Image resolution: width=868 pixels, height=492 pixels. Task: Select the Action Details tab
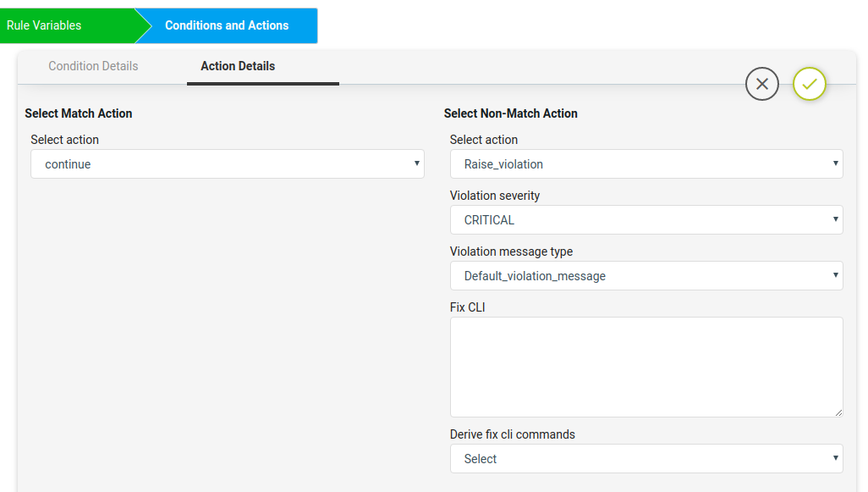click(x=238, y=66)
